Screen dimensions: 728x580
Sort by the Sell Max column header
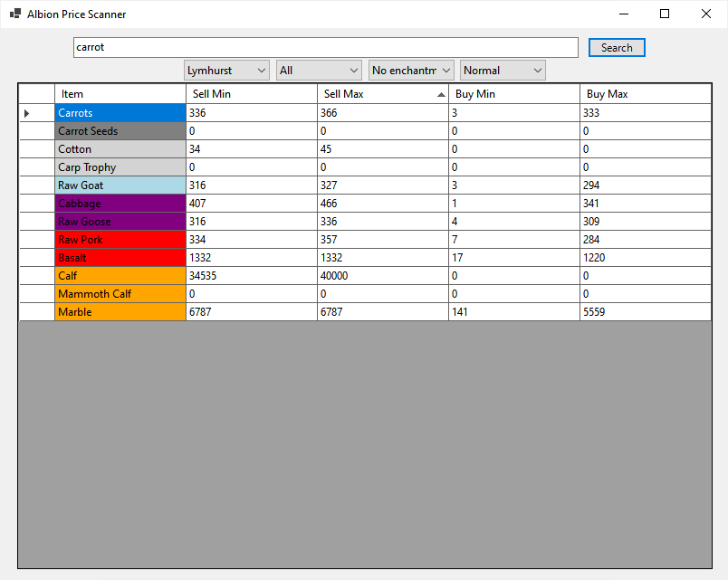383,94
